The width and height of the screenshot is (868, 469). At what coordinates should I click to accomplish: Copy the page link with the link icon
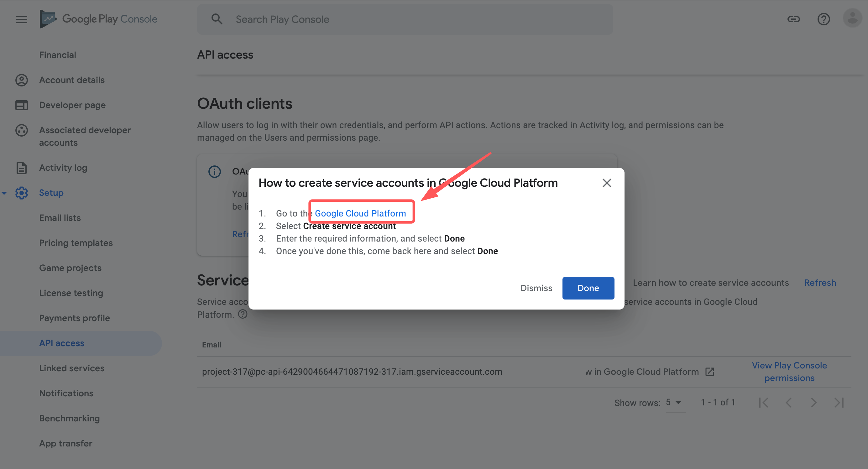coord(793,19)
